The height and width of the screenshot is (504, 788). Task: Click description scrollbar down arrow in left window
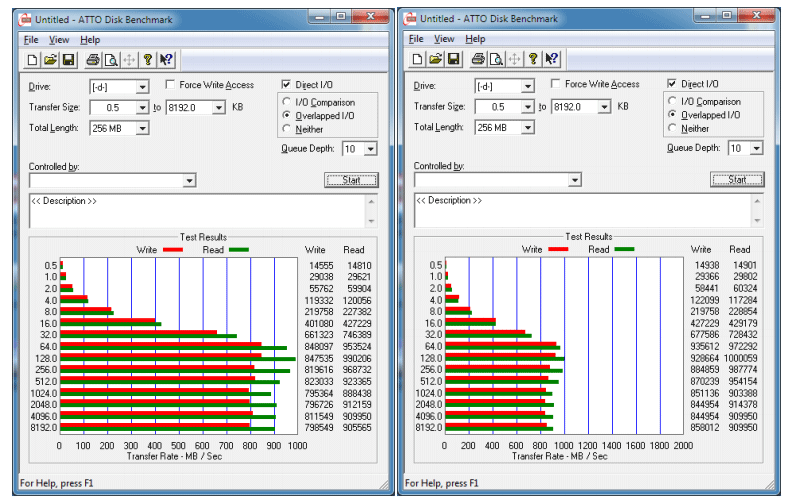(371, 221)
